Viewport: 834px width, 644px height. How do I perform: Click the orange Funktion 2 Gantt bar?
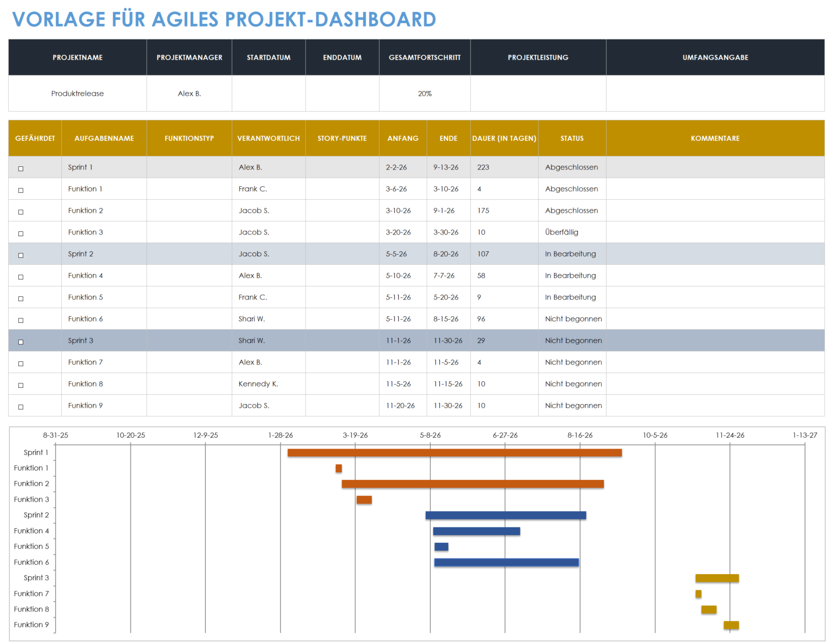click(473, 484)
